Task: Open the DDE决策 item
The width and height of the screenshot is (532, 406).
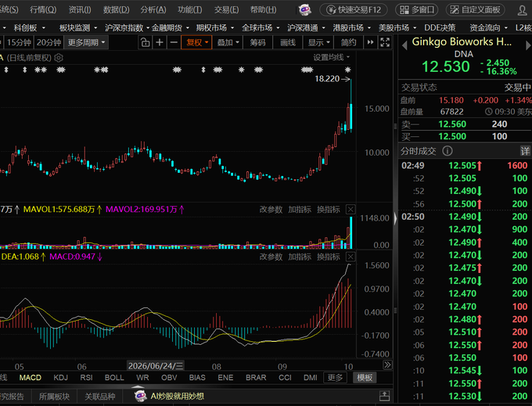Action: coord(440,27)
